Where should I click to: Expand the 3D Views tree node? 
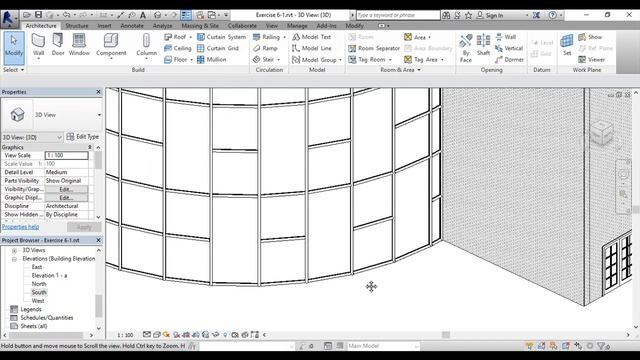pos(14,250)
